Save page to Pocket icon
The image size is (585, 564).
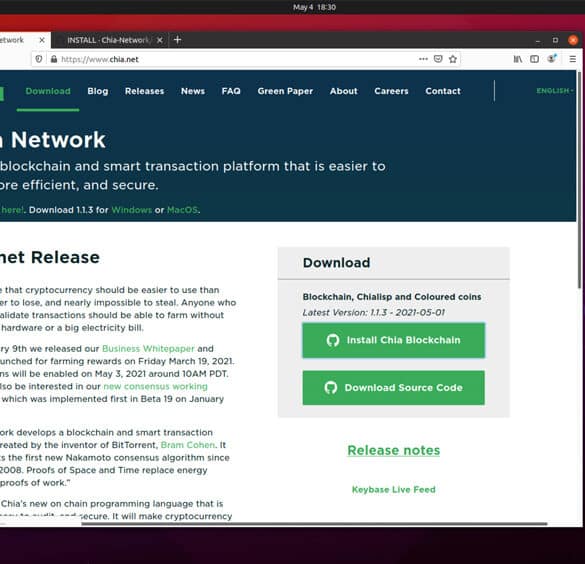coord(438,59)
